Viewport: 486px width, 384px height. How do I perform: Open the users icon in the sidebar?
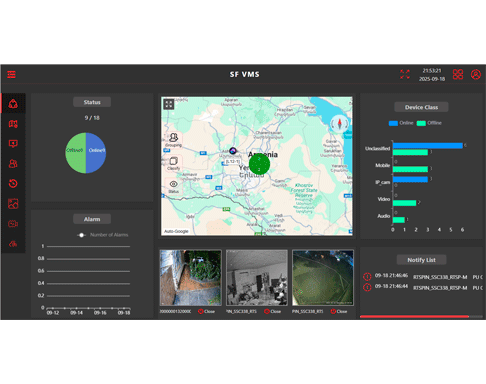(13, 164)
